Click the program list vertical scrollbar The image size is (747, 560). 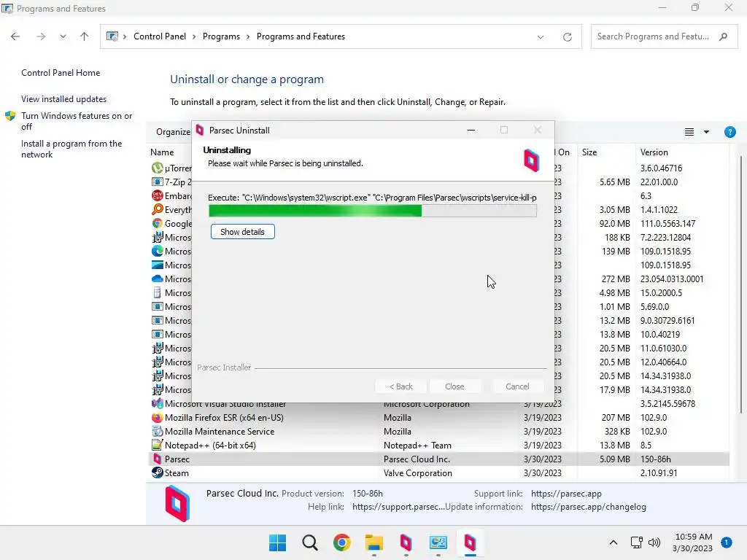[741, 286]
